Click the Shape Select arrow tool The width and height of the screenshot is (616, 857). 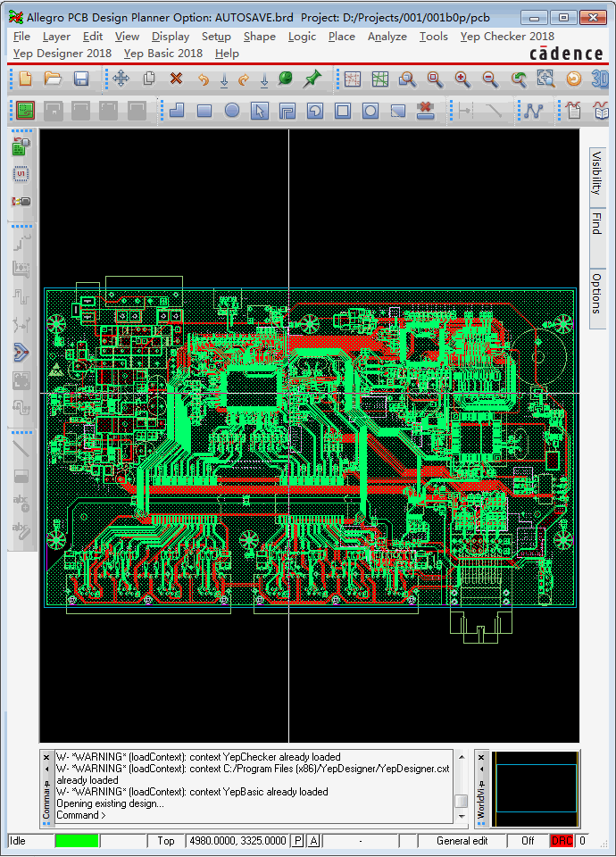[x=260, y=111]
